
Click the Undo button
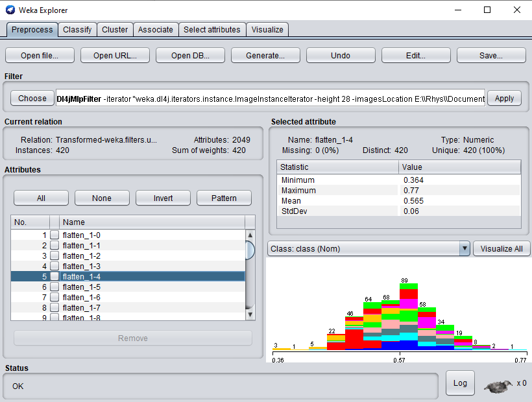pos(341,55)
